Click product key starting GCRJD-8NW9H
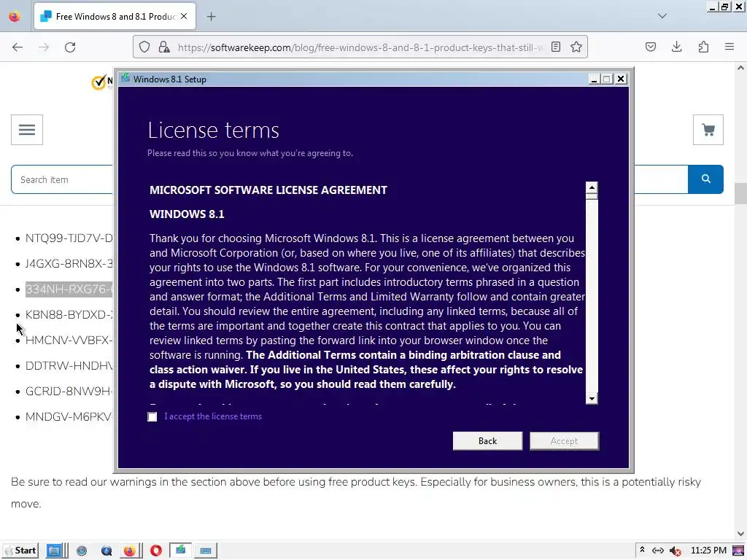Viewport: 747px width, 560px height. click(69, 391)
